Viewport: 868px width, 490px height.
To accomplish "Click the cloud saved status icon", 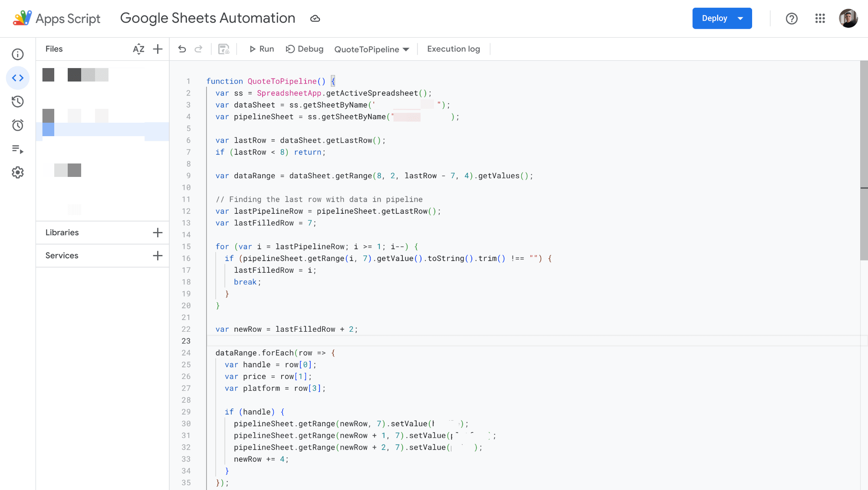I will click(315, 19).
